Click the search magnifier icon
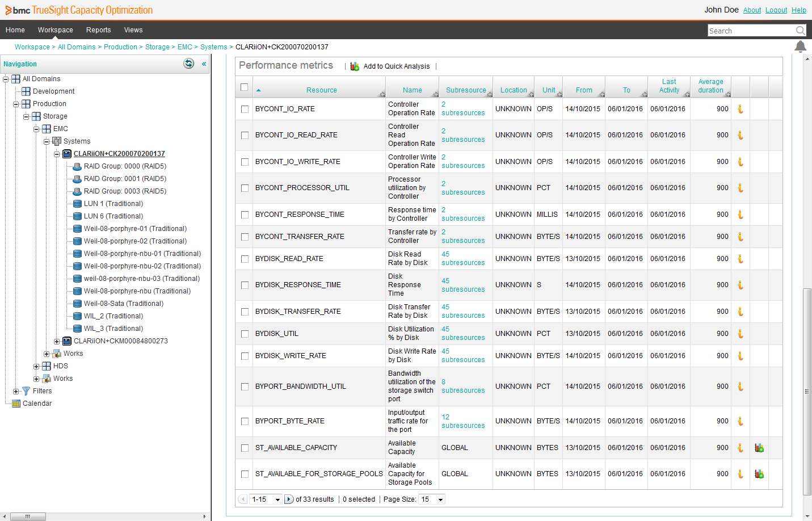 tap(800, 31)
